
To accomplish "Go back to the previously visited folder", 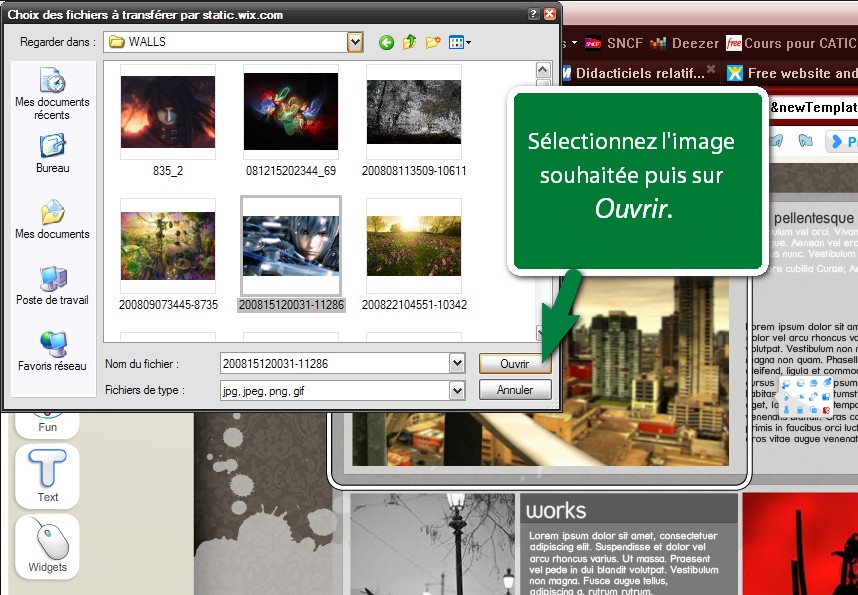I will coord(386,42).
